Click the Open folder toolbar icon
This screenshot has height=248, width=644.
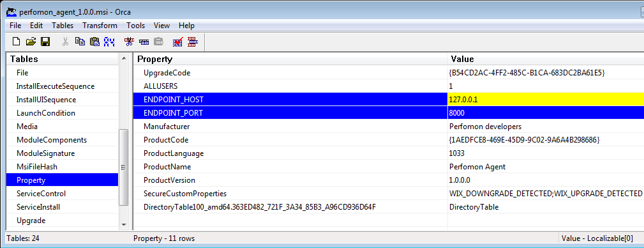point(31,42)
